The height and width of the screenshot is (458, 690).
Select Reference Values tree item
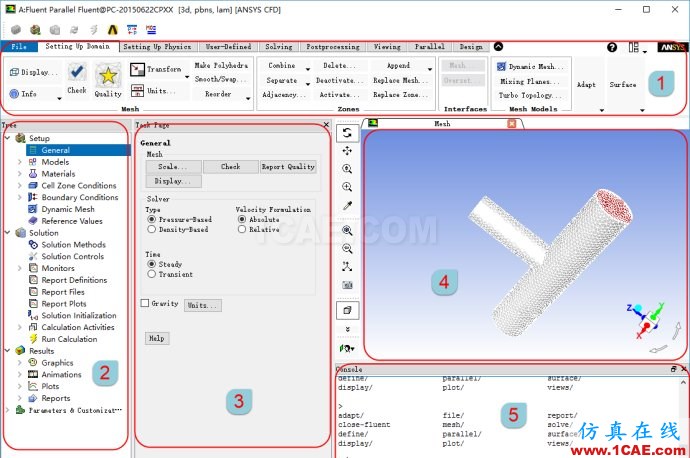(x=72, y=221)
